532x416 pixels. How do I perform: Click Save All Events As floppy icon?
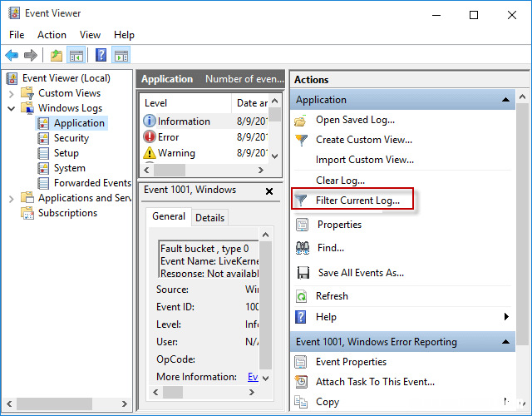click(x=303, y=273)
